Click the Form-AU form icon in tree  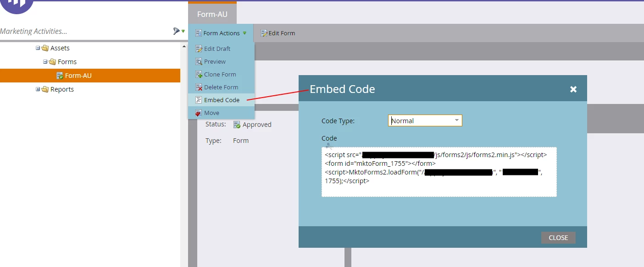click(x=60, y=76)
